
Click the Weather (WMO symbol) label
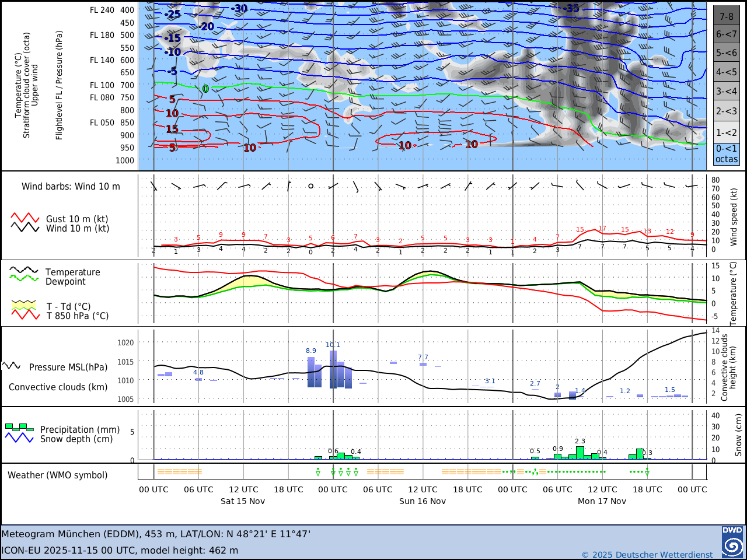(57, 475)
